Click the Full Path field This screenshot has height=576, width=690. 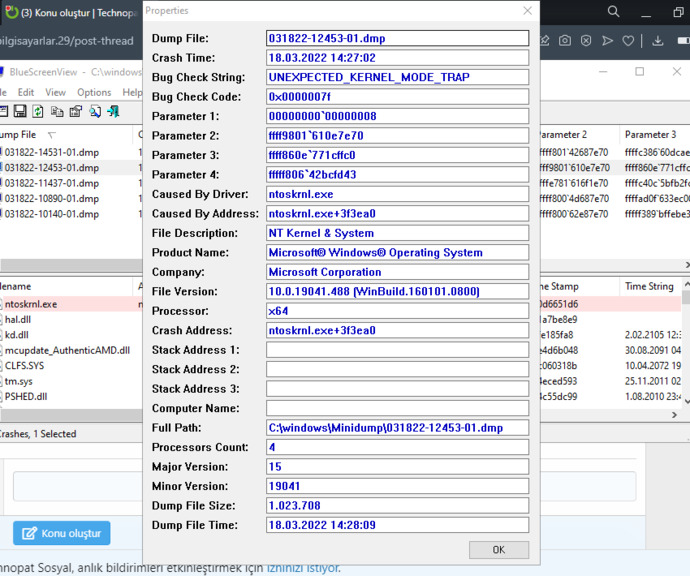point(397,428)
